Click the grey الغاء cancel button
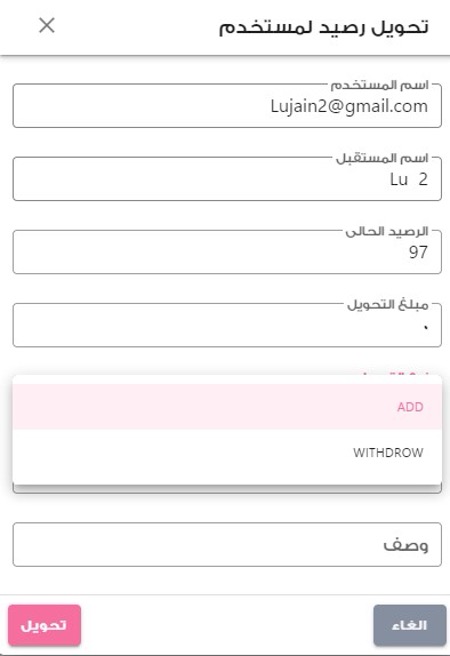Screen dimensions: 450x656 (x=410, y=625)
